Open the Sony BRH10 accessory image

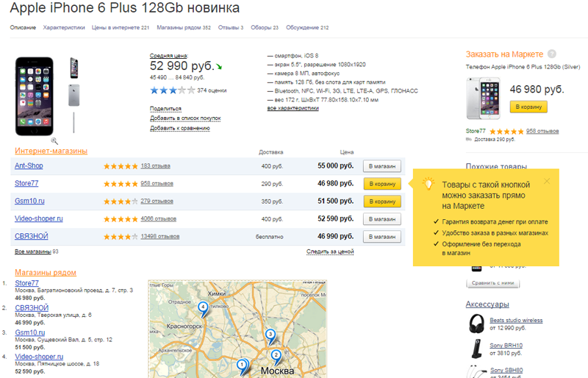pos(476,349)
